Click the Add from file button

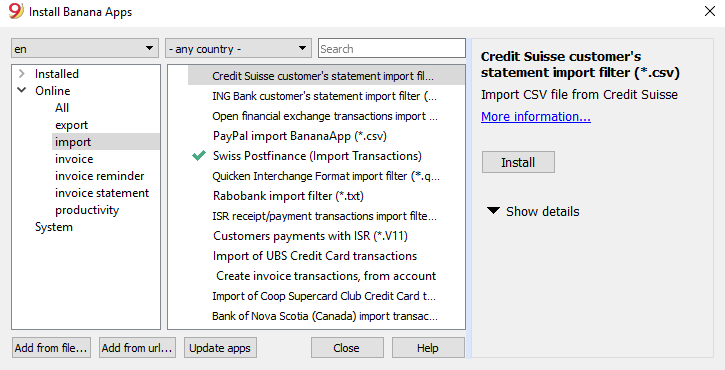(x=51, y=348)
